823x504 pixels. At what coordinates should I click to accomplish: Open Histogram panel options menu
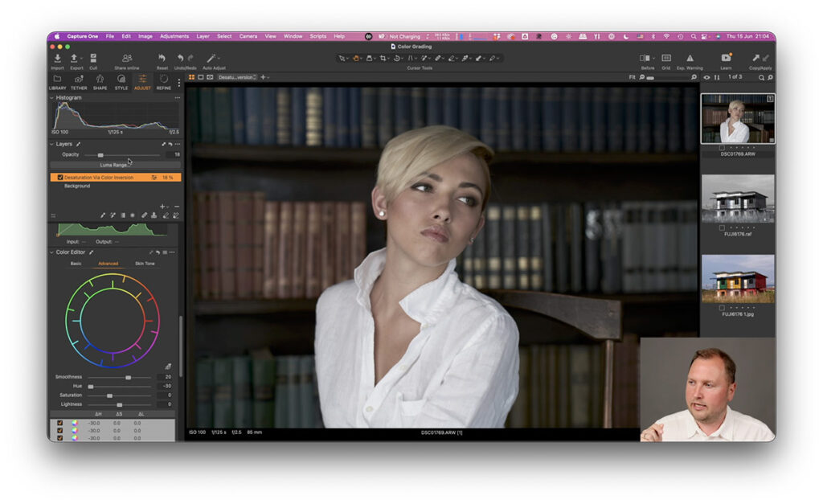pyautogui.click(x=178, y=97)
